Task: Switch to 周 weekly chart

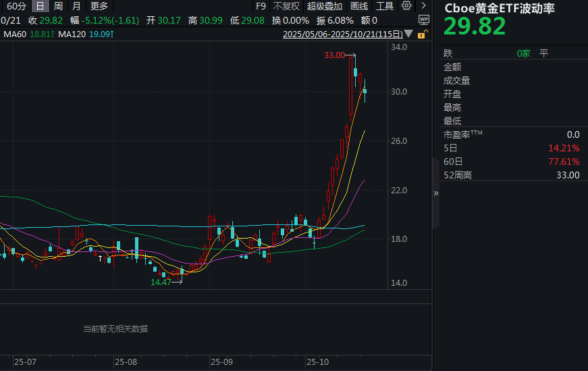Action: pyautogui.click(x=59, y=6)
